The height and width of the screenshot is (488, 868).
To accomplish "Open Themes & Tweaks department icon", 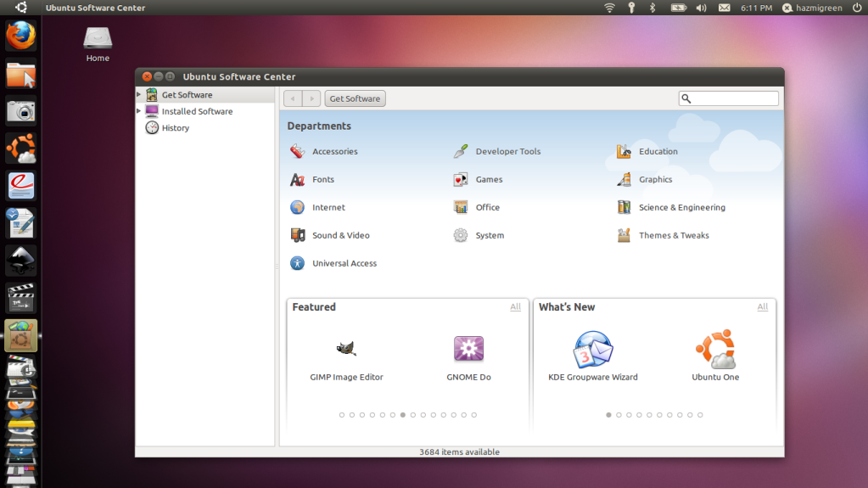I will (x=624, y=235).
